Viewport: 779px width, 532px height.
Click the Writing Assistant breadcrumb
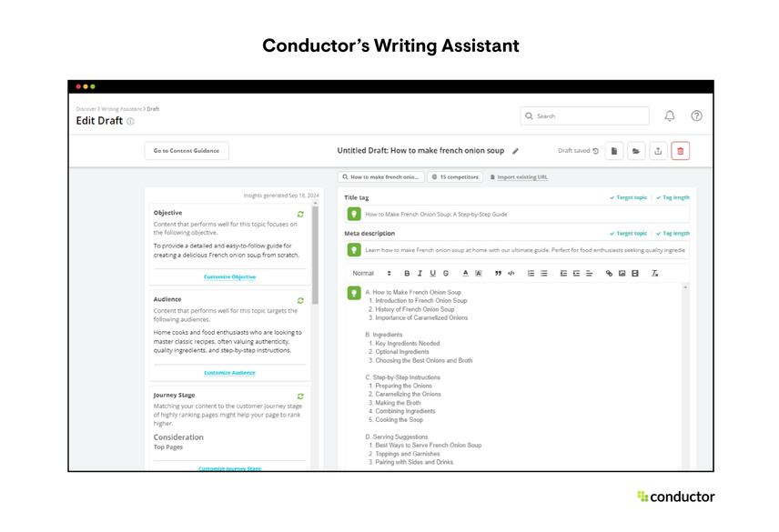pyautogui.click(x=121, y=109)
